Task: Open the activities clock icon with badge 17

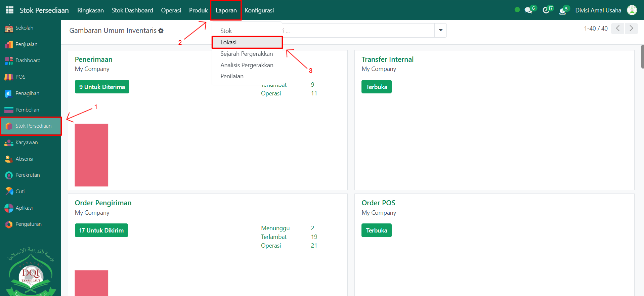Action: point(546,10)
